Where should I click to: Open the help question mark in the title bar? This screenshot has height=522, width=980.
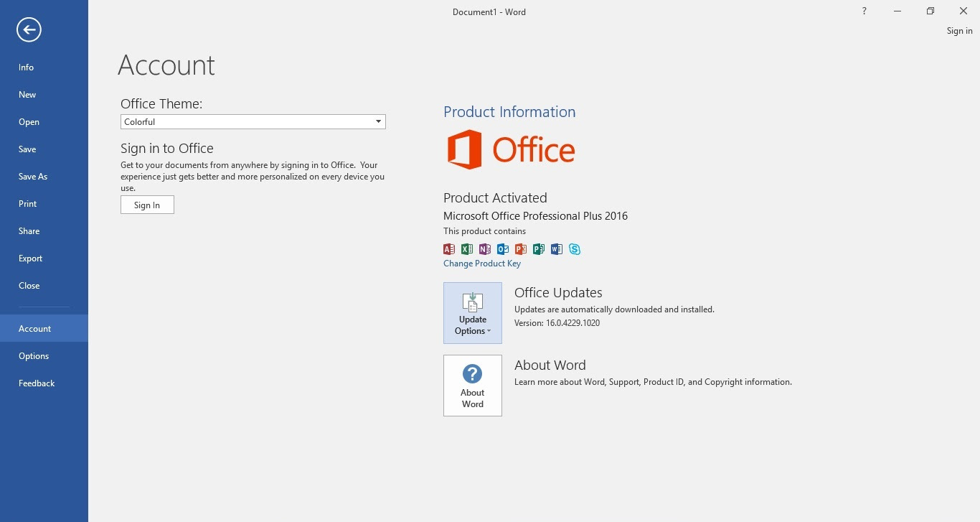[864, 11]
